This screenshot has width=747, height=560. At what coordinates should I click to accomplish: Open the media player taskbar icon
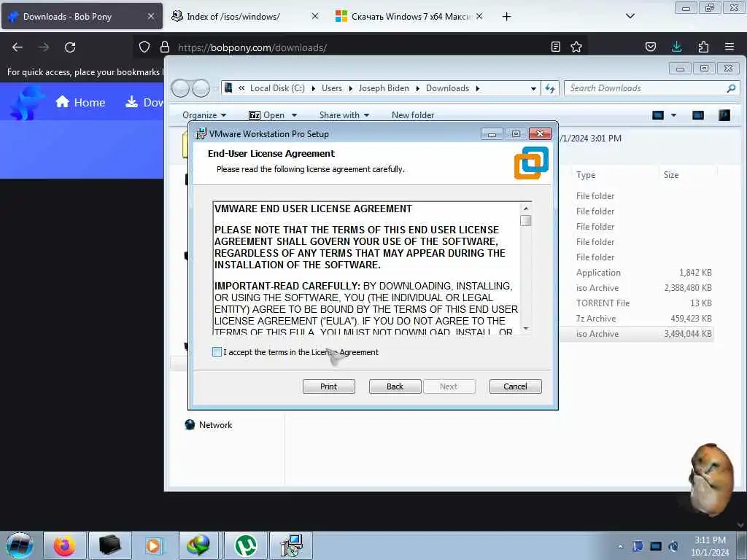(155, 545)
